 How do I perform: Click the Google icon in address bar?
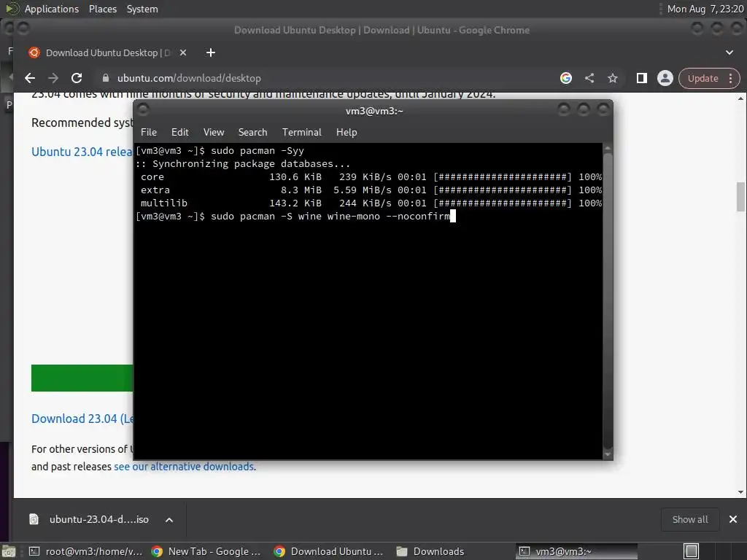566,78
